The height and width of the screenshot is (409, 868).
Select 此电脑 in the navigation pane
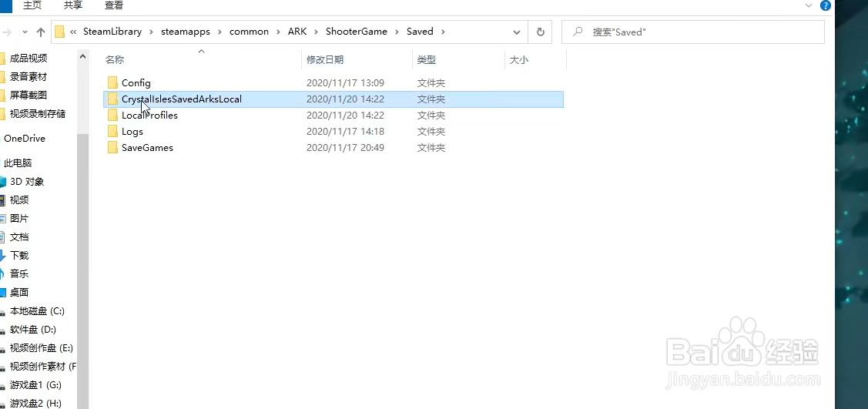click(18, 163)
